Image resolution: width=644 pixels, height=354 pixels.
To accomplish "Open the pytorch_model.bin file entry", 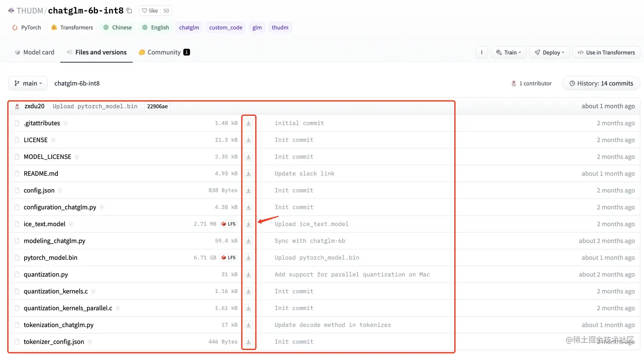I will (51, 258).
